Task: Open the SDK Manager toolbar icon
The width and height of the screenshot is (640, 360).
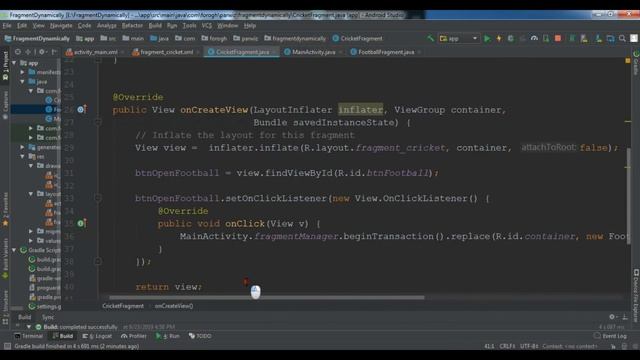Action: coord(598,38)
